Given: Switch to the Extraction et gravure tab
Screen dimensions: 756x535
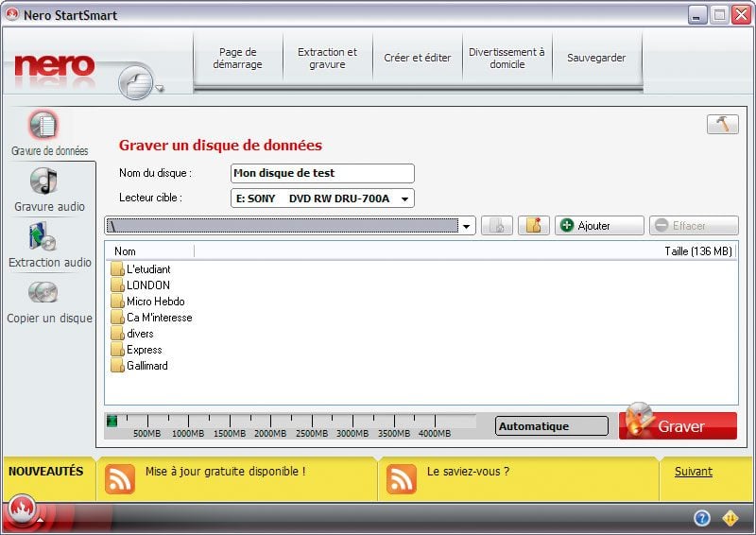Looking at the screenshot, I should point(327,59).
